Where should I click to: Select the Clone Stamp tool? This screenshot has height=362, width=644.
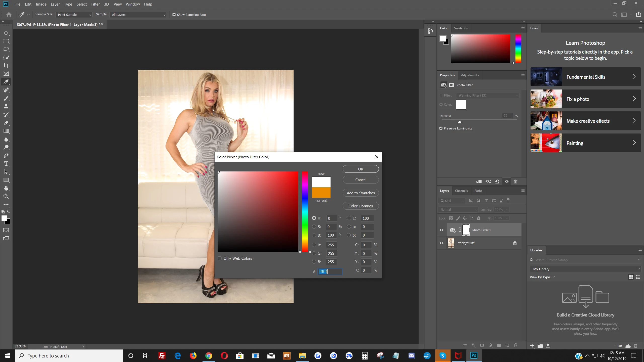click(6, 107)
